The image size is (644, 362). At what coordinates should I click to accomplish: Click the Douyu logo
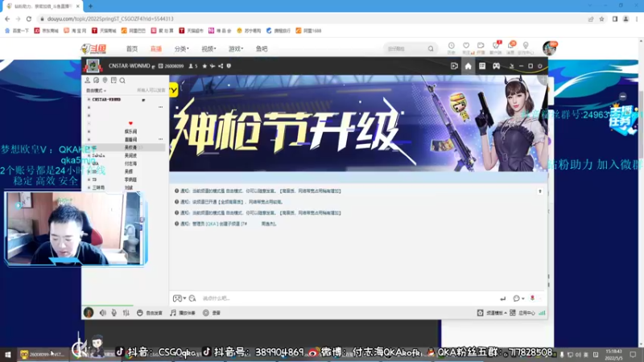point(94,48)
